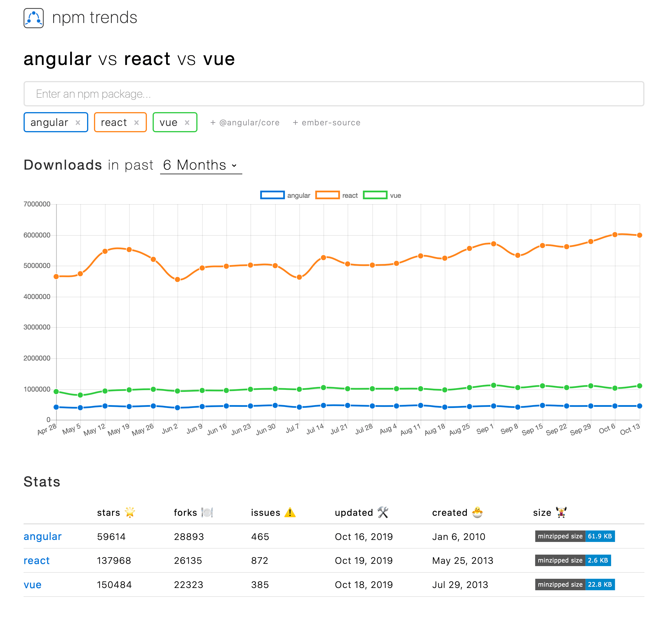
Task: Select the angular created date Jan 6, 2010
Action: pos(459,536)
